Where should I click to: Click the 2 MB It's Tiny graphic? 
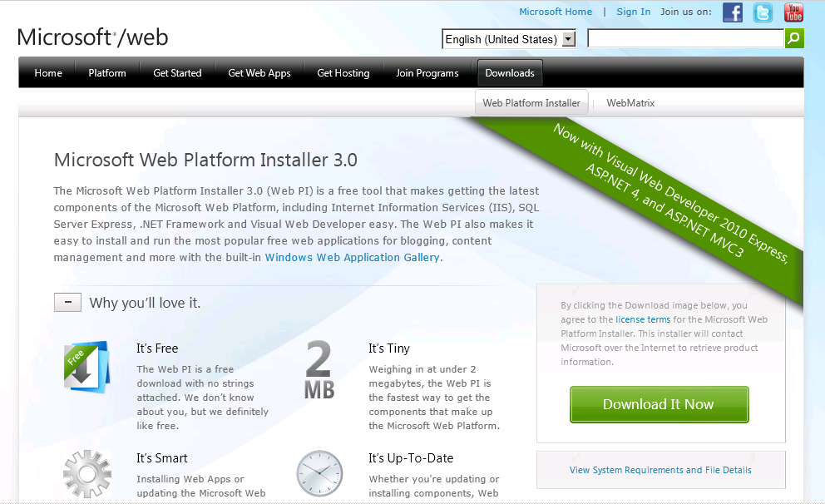coord(319,369)
